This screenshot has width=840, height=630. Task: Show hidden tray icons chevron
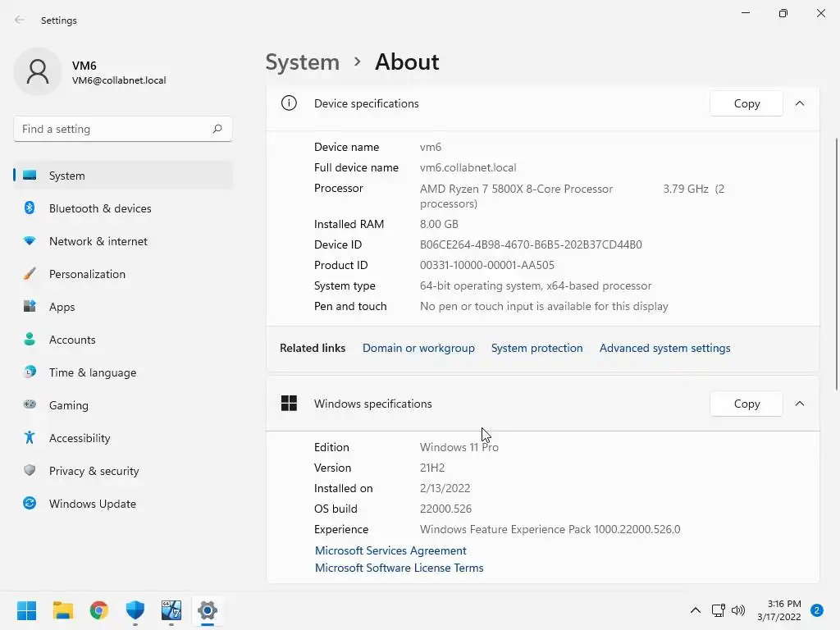point(696,610)
